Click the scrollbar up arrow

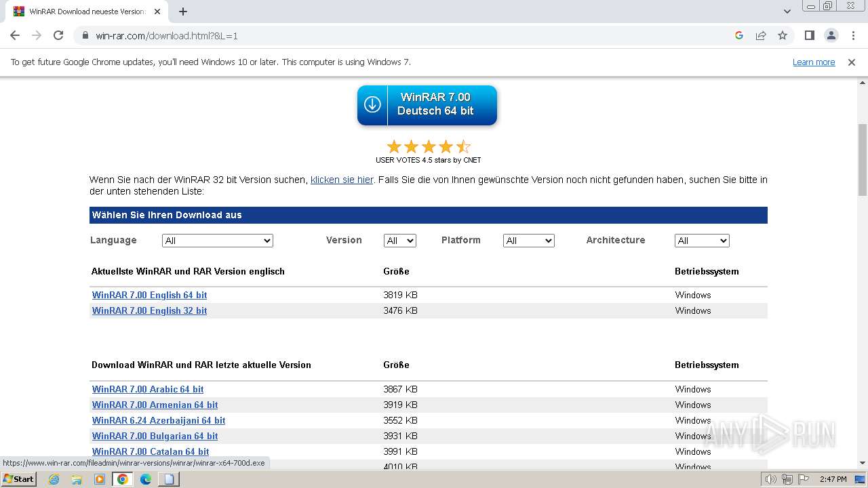point(863,82)
